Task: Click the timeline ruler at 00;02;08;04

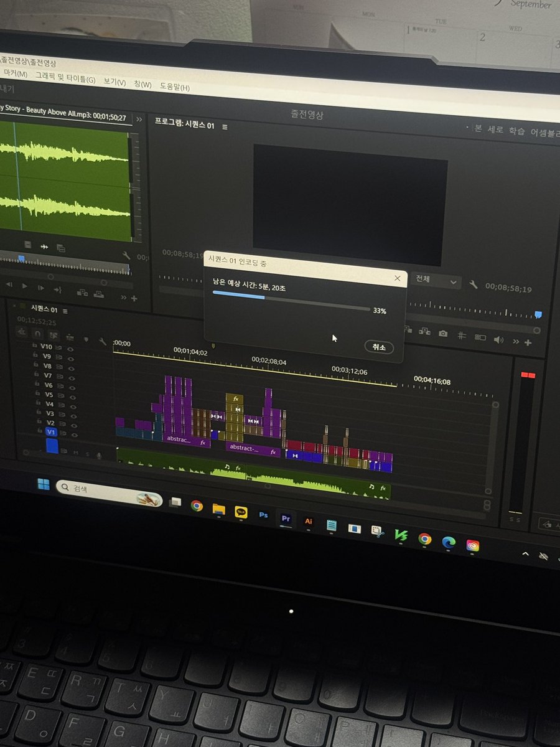Action: click(269, 362)
